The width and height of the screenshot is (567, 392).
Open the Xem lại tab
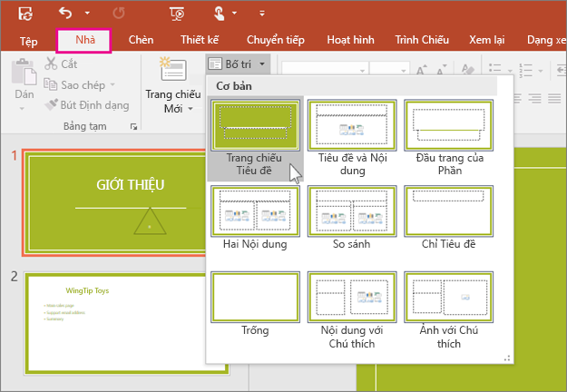coord(487,40)
